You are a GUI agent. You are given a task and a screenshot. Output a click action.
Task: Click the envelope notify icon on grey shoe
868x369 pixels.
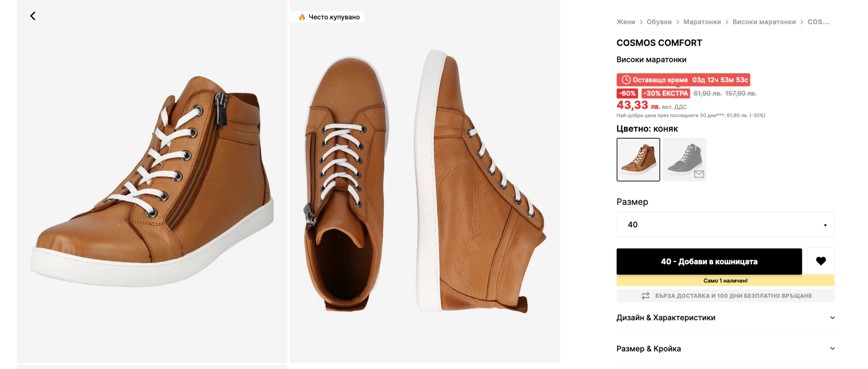[699, 174]
